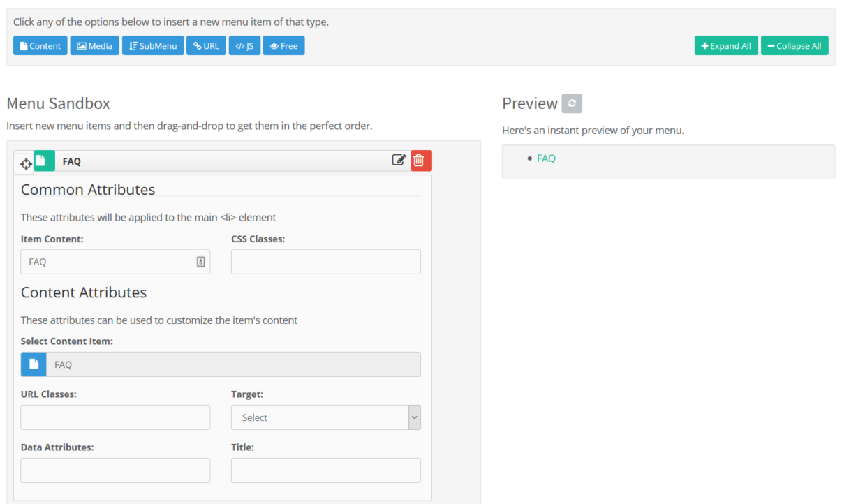The image size is (842, 504).
Task: Add a SubMenu item
Action: [x=153, y=46]
